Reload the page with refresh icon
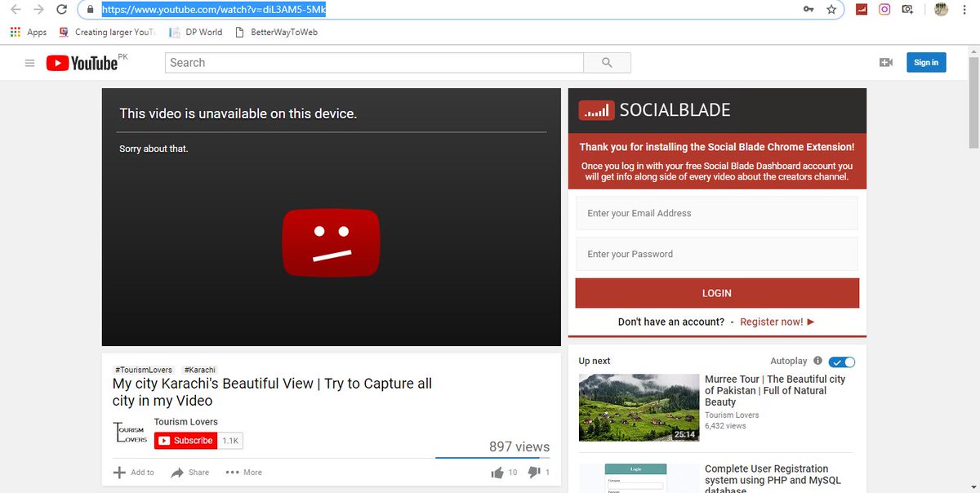The image size is (980, 493). (62, 10)
